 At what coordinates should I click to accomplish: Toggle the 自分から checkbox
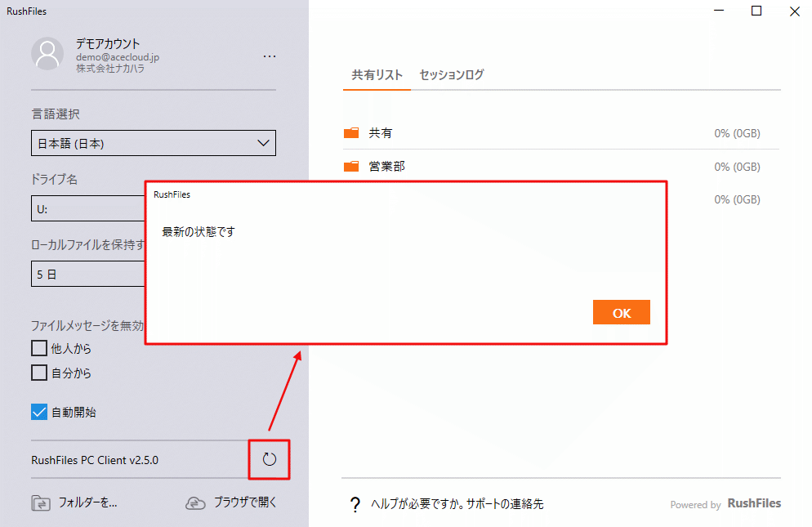click(39, 373)
